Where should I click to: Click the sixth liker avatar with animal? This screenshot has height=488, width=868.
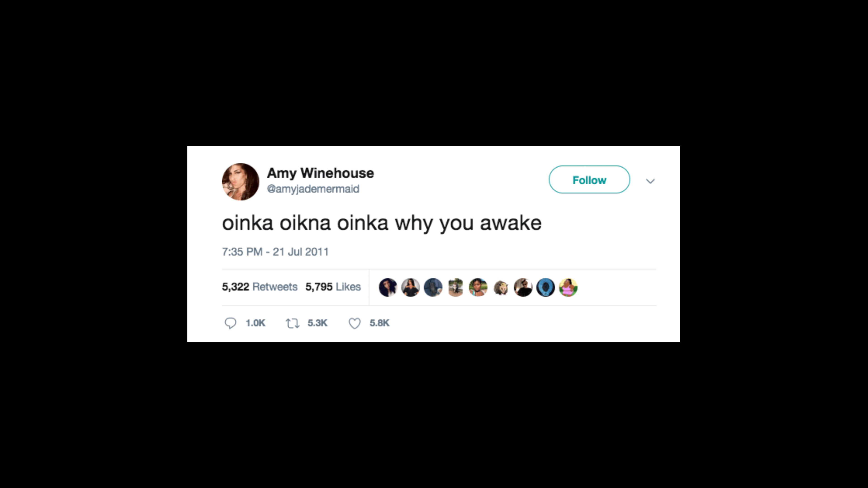[500, 287]
